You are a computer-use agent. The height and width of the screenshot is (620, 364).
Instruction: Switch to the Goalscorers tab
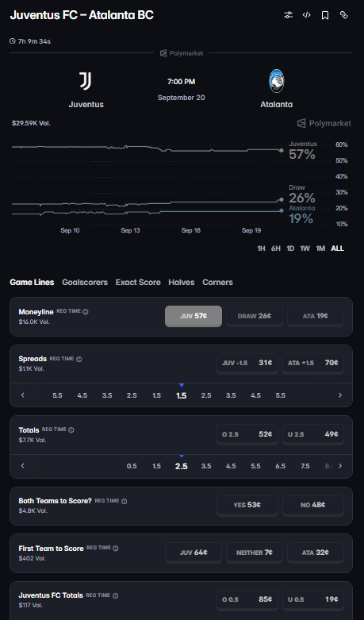pyautogui.click(x=85, y=283)
